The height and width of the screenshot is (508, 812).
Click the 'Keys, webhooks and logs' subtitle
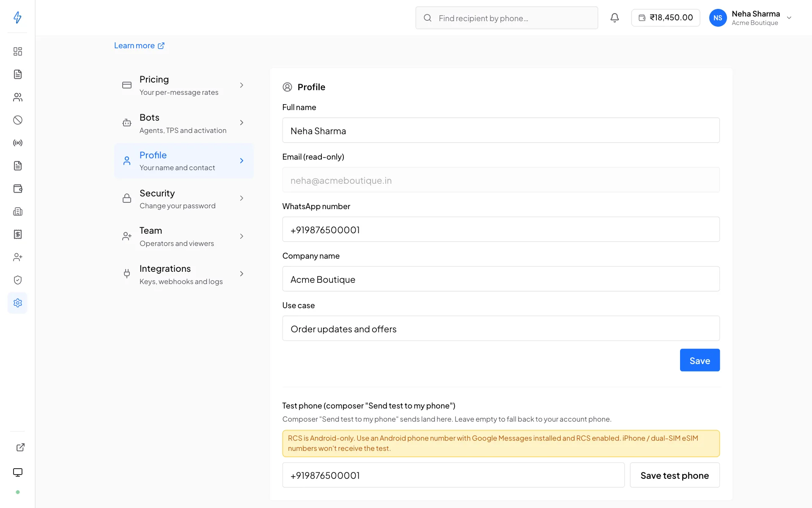click(x=181, y=282)
